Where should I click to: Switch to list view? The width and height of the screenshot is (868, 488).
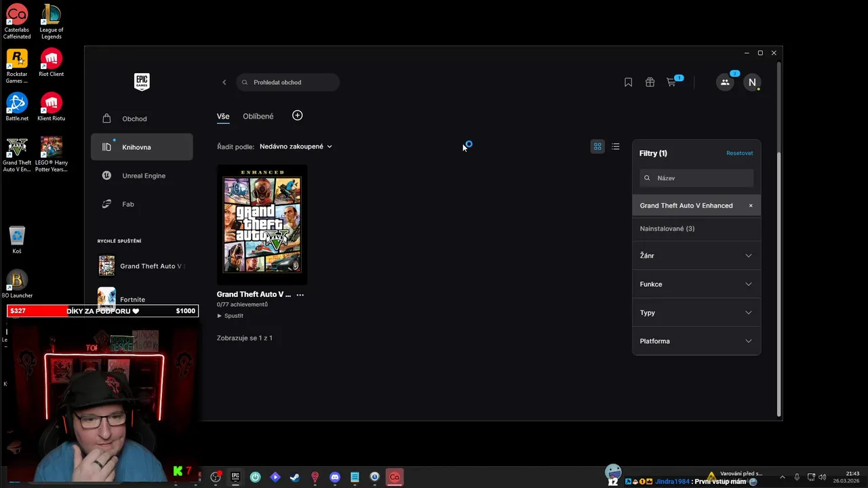pos(616,146)
